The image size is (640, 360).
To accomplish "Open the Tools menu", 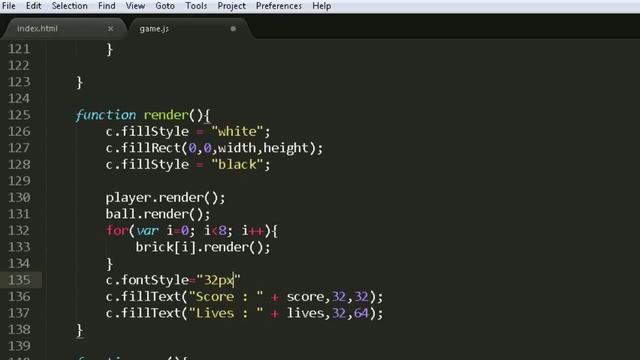I will [x=196, y=6].
